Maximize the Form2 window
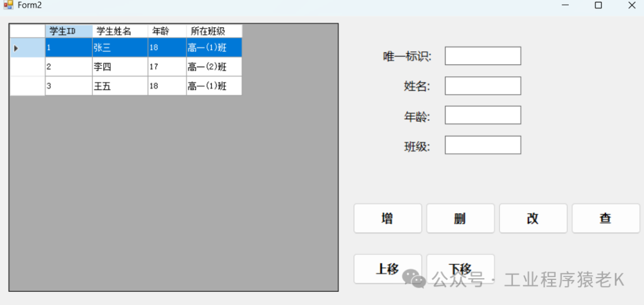 (598, 5)
